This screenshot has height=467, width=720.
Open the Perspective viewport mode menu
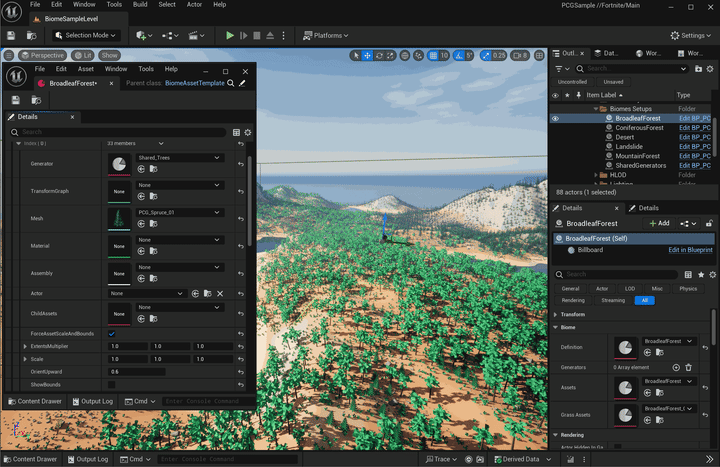[x=42, y=56]
